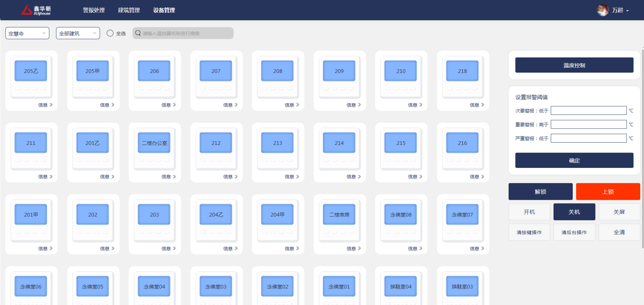This screenshot has width=644, height=305.
Task: Toggle the 全选 radio button
Action: tap(110, 33)
